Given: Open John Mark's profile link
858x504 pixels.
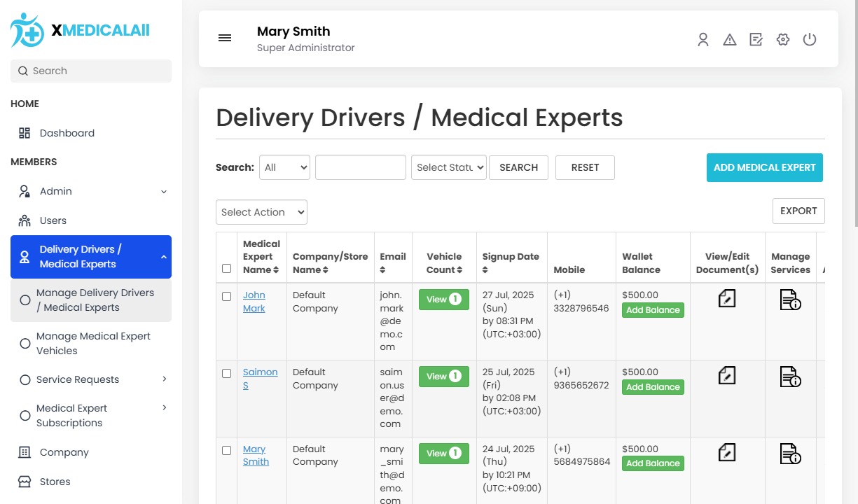Looking at the screenshot, I should pos(254,301).
